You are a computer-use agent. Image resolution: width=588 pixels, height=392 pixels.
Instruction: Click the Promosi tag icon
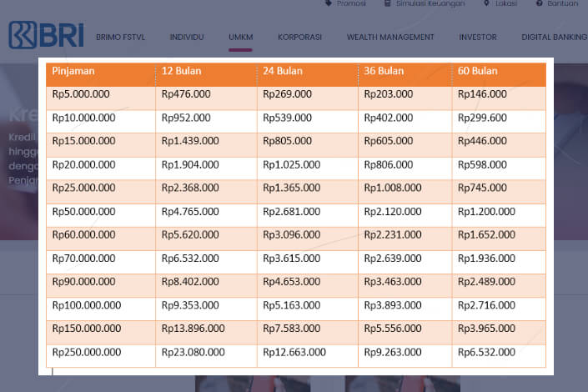coord(329,3)
